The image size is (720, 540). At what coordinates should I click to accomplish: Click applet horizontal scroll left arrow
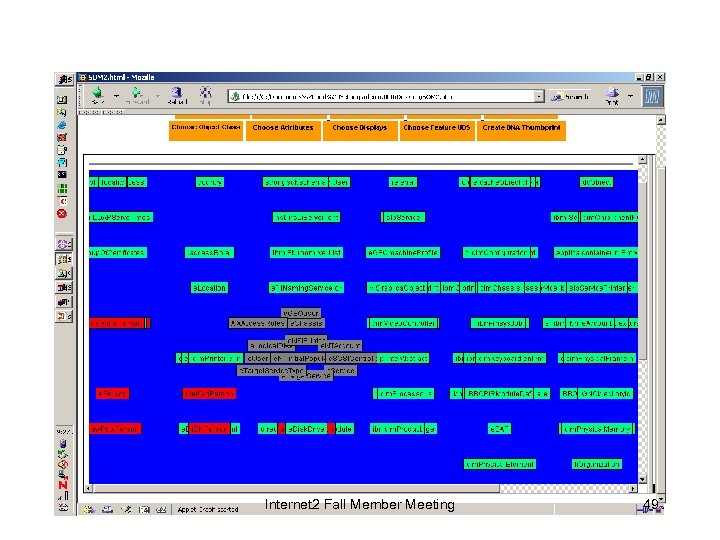pos(89,489)
